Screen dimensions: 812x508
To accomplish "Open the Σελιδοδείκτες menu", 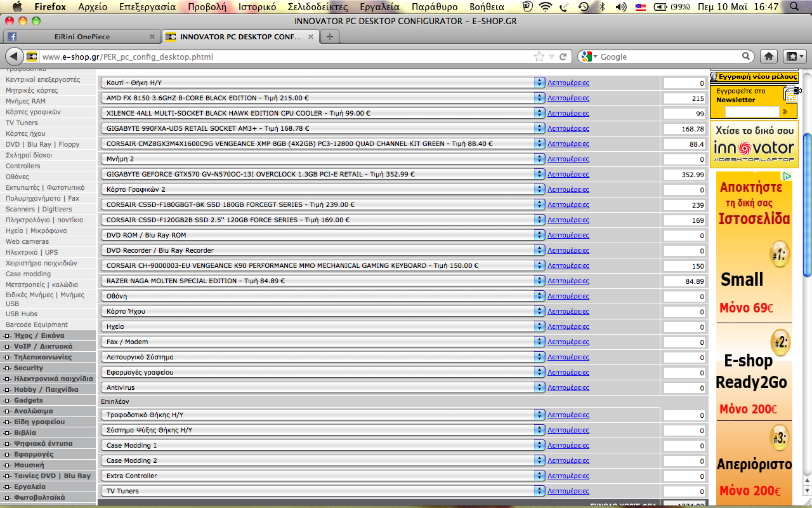I will pyautogui.click(x=317, y=7).
